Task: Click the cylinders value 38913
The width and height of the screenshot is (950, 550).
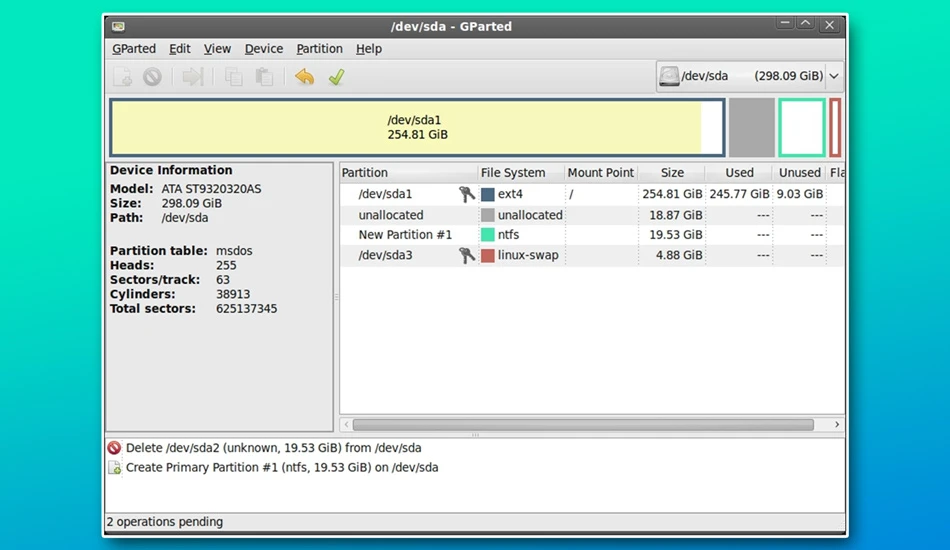Action: [233, 294]
